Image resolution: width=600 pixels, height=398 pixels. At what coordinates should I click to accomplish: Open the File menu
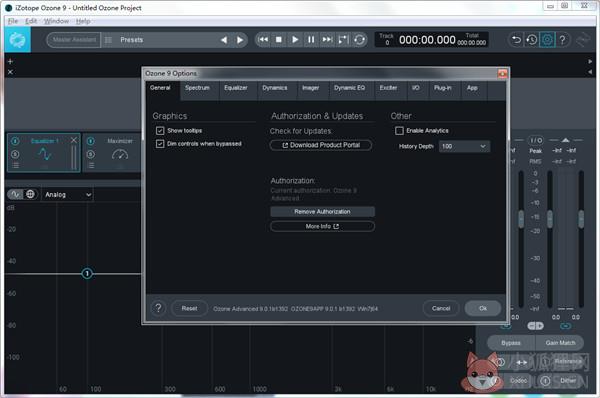pos(13,21)
